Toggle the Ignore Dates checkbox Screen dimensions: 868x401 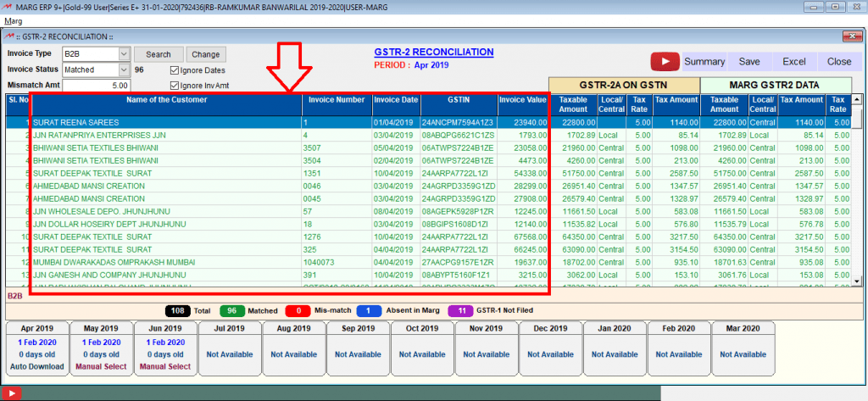pos(175,70)
